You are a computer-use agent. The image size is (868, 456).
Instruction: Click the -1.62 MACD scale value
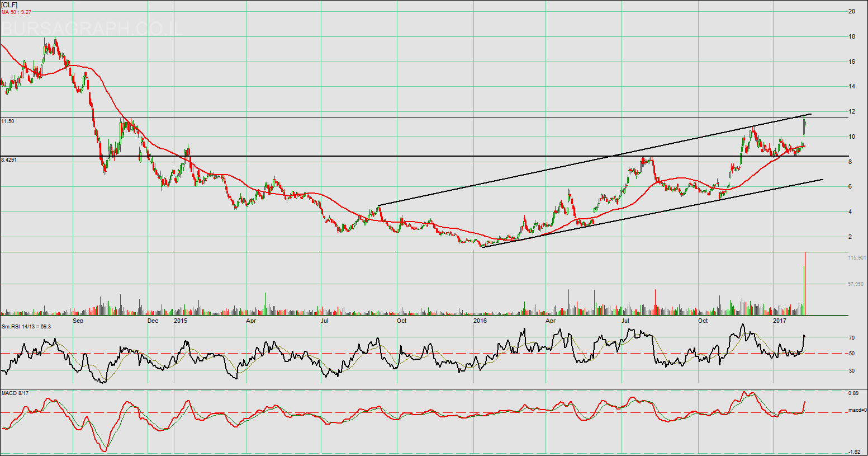pos(853,452)
